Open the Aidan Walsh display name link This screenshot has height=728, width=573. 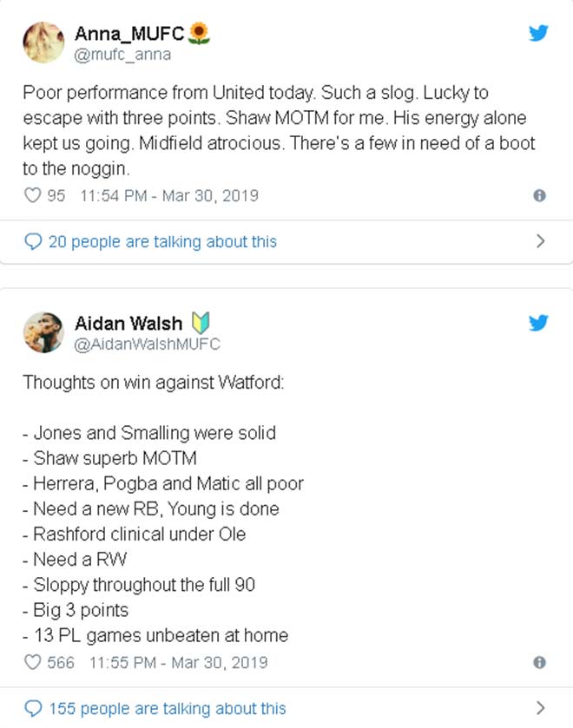click(x=128, y=324)
